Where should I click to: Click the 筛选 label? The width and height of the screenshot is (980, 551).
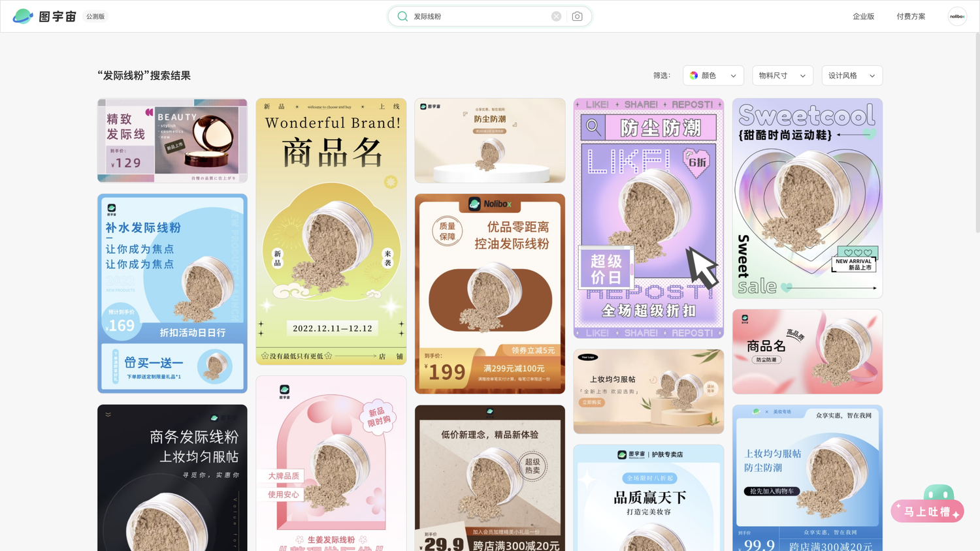pyautogui.click(x=662, y=76)
